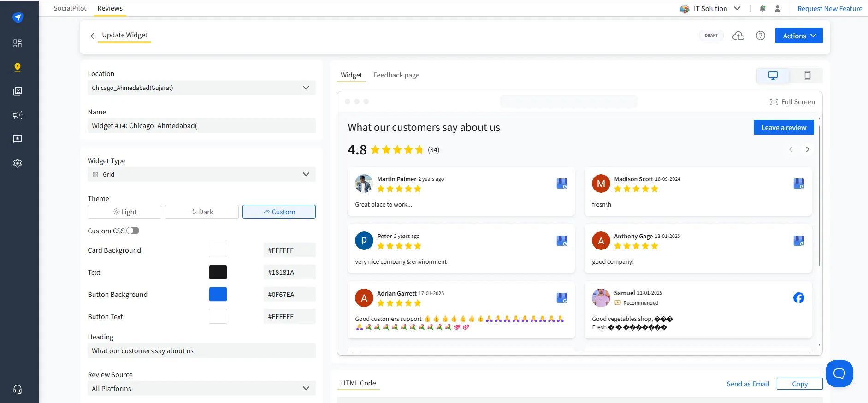This screenshot has width=868, height=403.
Task: Click Google Business icon on Peter review
Action: click(562, 241)
